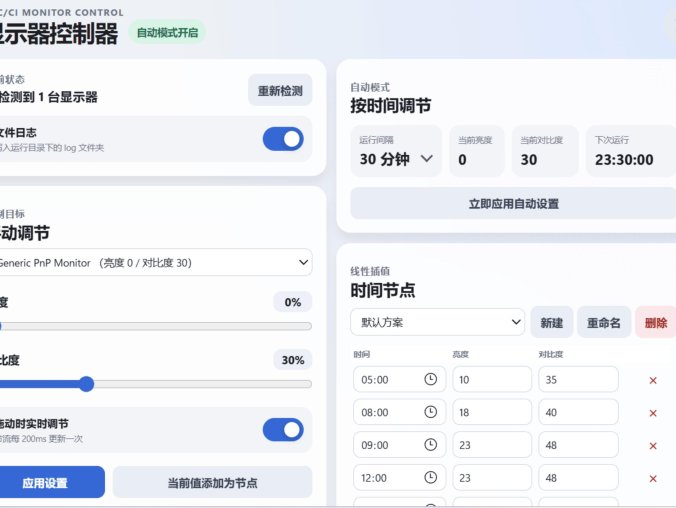The width and height of the screenshot is (676, 508).
Task: Click brightness field 23 in 12:00 row
Action: (x=492, y=477)
